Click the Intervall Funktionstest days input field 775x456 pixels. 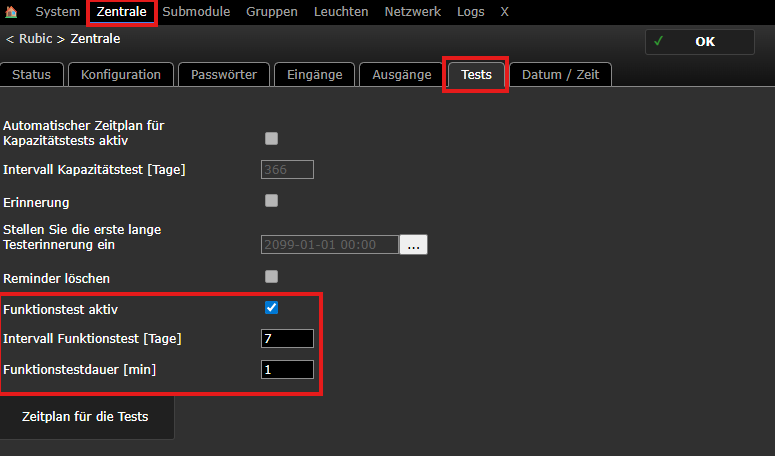pos(287,338)
